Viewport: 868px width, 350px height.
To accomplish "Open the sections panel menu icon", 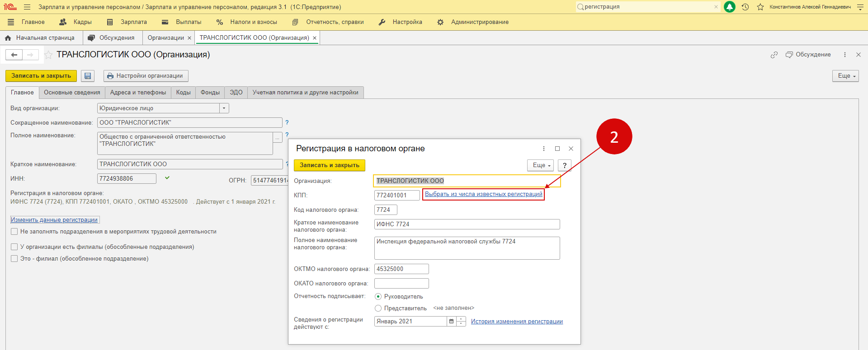I will click(11, 22).
